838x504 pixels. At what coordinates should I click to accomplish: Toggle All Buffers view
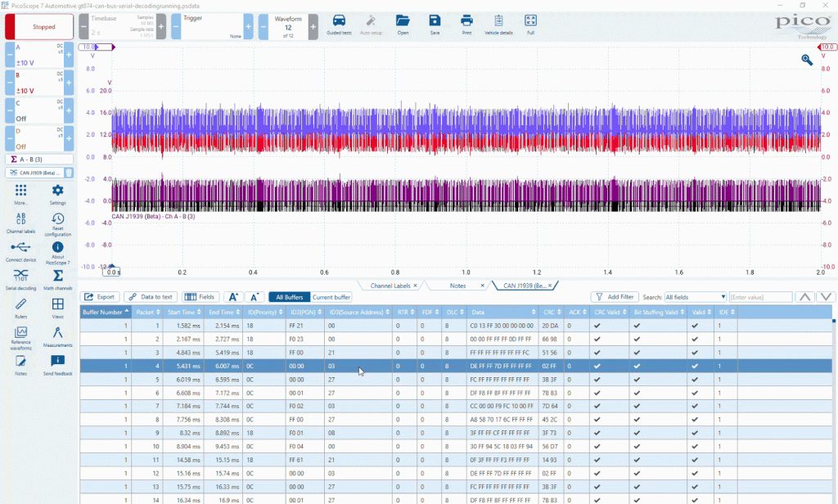289,297
